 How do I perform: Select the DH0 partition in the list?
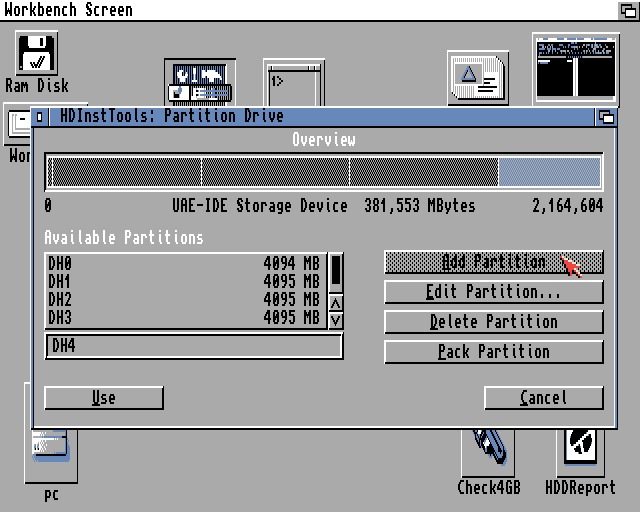185,263
